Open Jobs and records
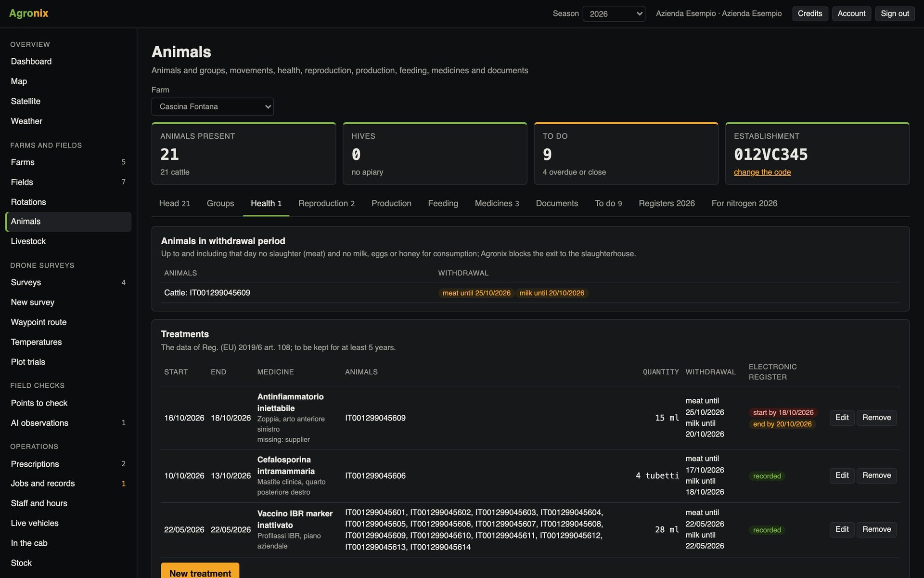The height and width of the screenshot is (578, 924). [68, 483]
